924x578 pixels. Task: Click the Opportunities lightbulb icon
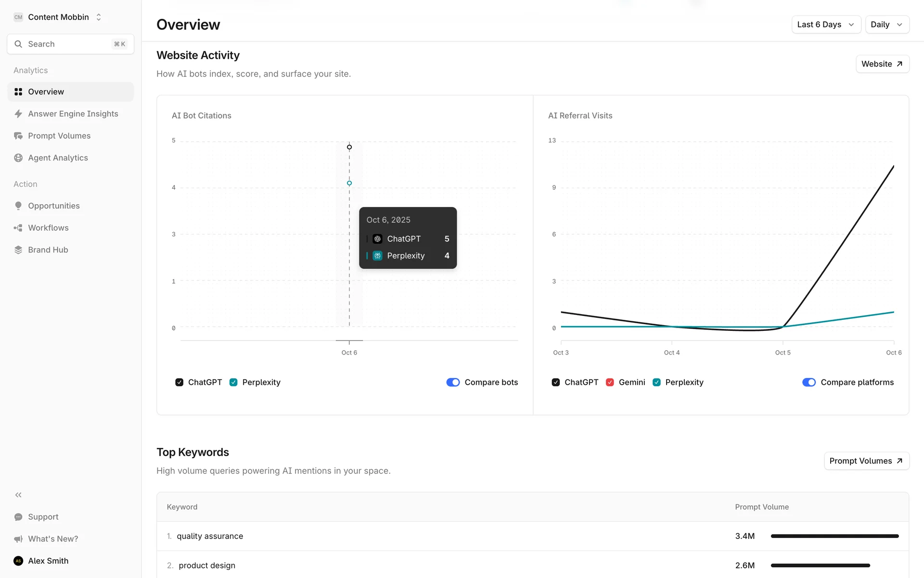click(x=18, y=206)
